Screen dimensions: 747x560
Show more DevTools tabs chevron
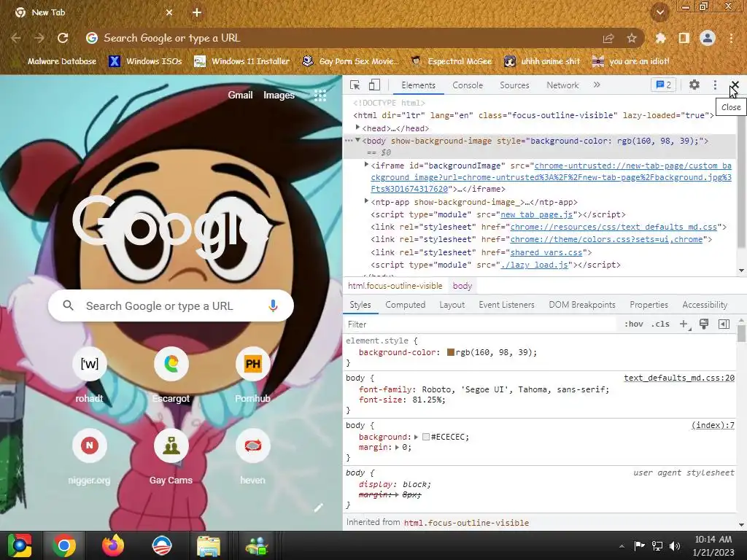click(x=597, y=85)
